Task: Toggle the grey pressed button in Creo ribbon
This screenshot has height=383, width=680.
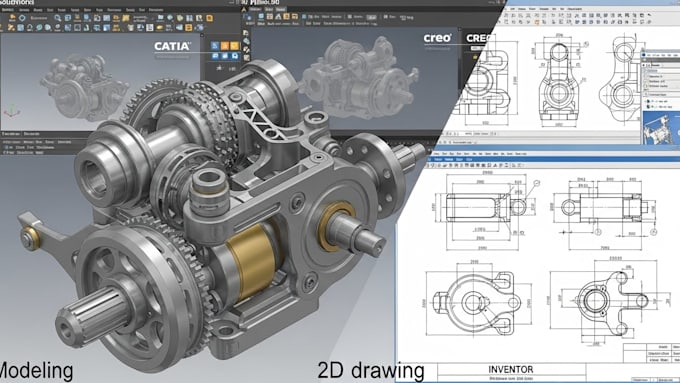Action: [x=371, y=17]
